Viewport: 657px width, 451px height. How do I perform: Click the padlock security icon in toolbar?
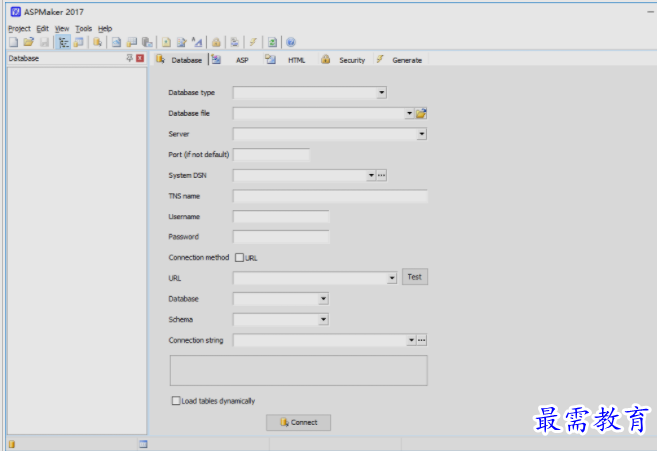pos(216,42)
